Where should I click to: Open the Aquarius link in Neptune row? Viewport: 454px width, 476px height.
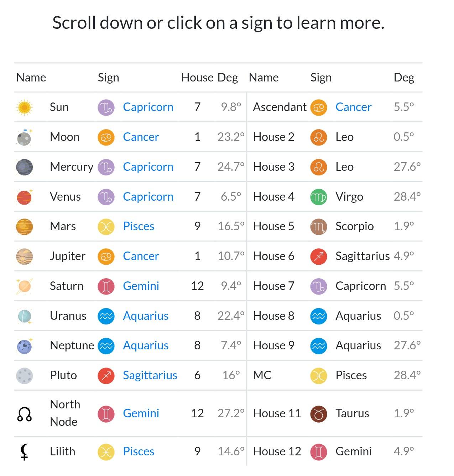(x=146, y=345)
